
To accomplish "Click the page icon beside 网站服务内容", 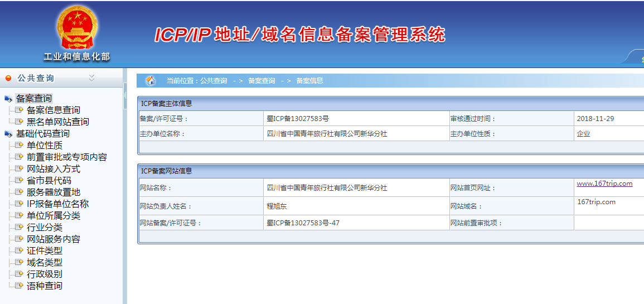I will point(19,239).
